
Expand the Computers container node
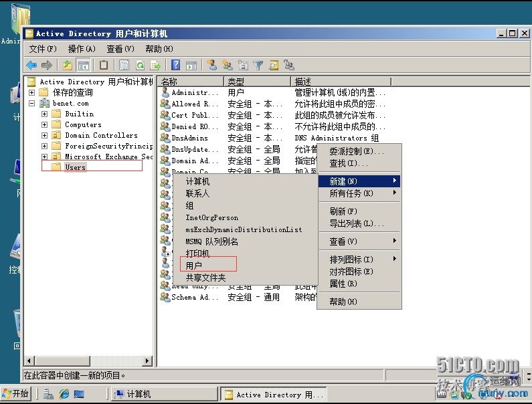[44, 124]
